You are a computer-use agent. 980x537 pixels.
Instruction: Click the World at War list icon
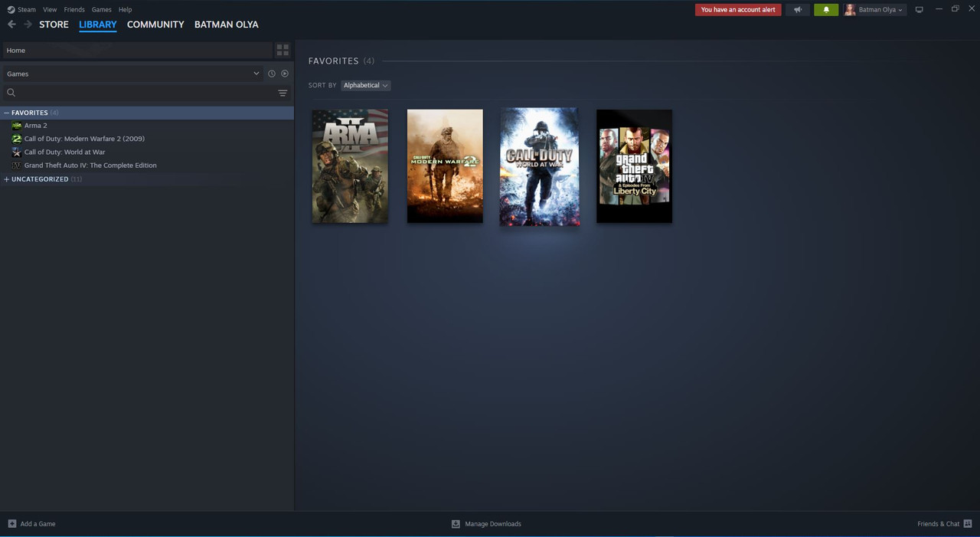pos(17,152)
